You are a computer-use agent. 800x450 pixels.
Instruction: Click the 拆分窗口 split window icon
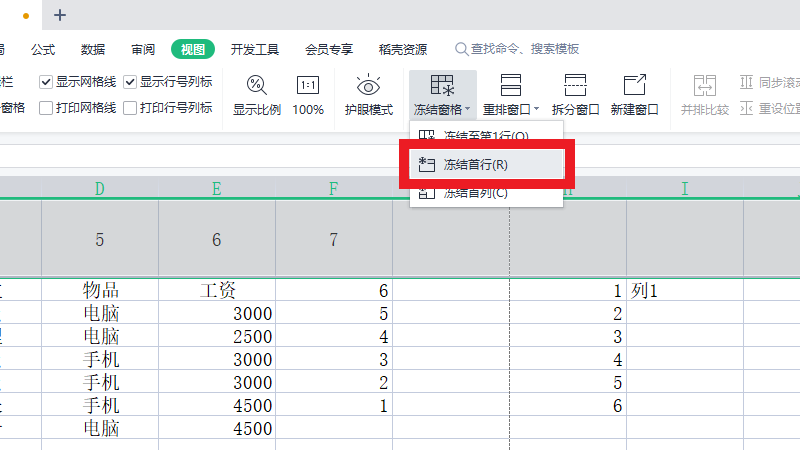[575, 86]
